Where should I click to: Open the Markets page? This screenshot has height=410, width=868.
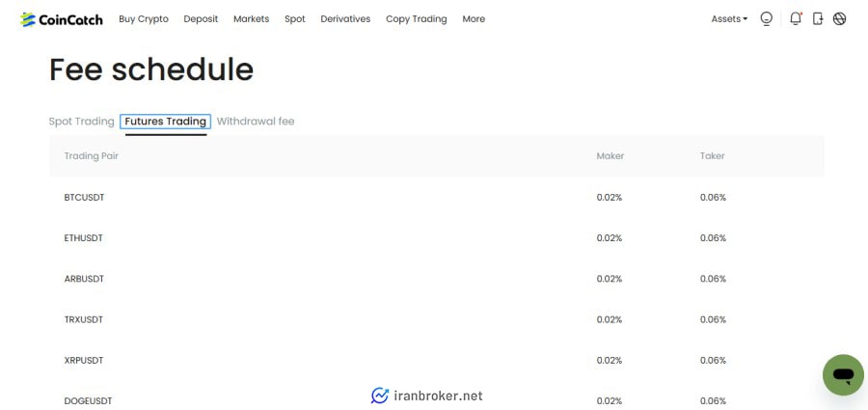coord(252,19)
